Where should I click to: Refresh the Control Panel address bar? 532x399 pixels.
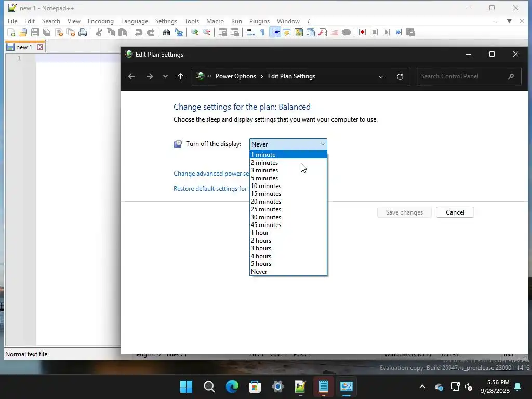[x=400, y=77]
